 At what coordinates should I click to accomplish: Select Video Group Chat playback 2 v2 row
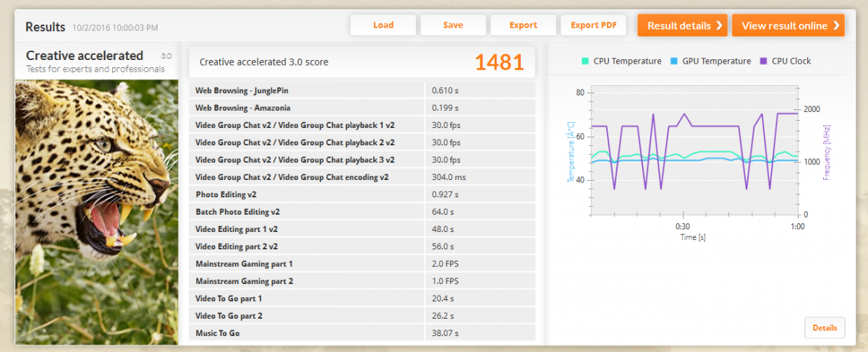click(362, 142)
